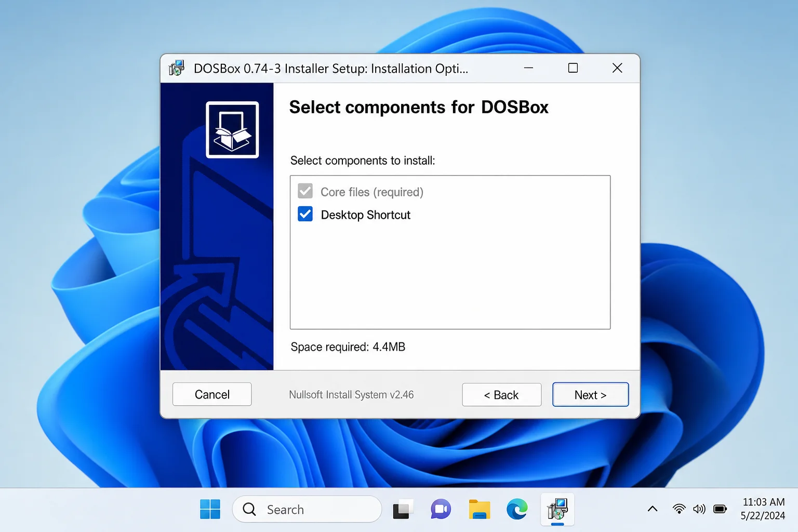The image size is (798, 532).
Task: Go back with the < Back button
Action: click(x=501, y=395)
